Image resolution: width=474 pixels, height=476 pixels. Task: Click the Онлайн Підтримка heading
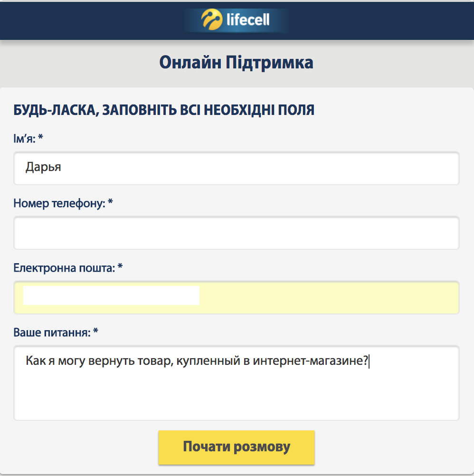click(237, 63)
